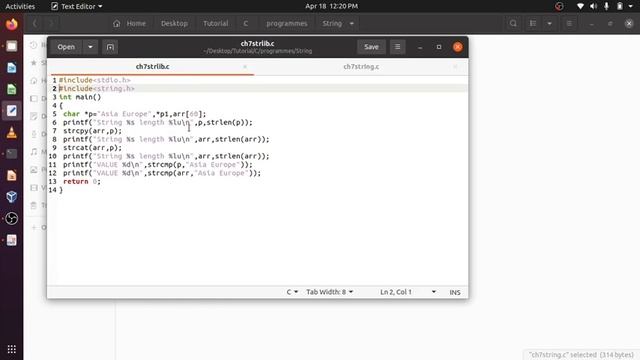The height and width of the screenshot is (360, 640).
Task: Open the Terminal dock icon
Action: (11, 154)
